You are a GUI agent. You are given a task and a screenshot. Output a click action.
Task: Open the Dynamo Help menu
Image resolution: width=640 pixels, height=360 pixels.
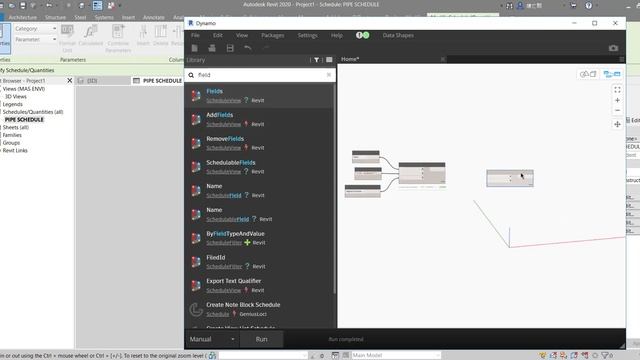(x=337, y=36)
